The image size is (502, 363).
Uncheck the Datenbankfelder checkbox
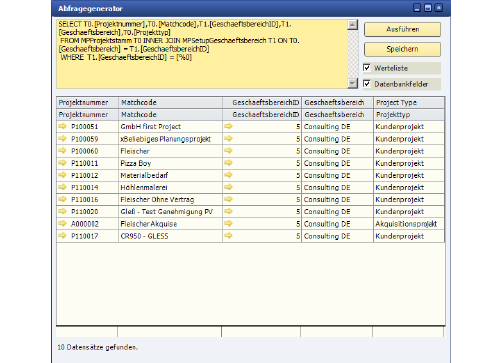point(367,84)
